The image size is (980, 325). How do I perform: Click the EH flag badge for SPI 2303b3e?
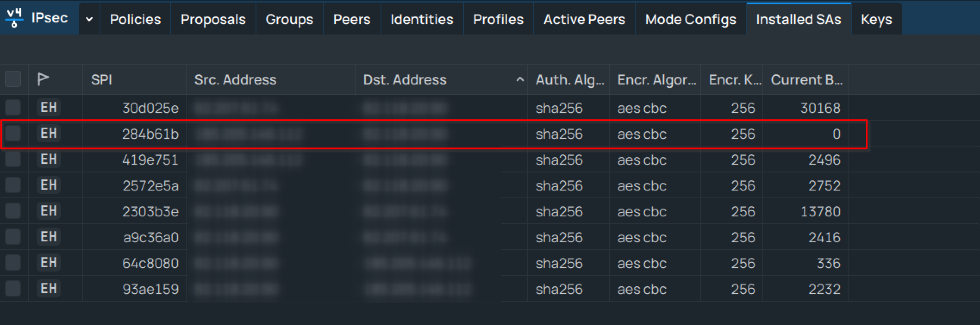(48, 211)
